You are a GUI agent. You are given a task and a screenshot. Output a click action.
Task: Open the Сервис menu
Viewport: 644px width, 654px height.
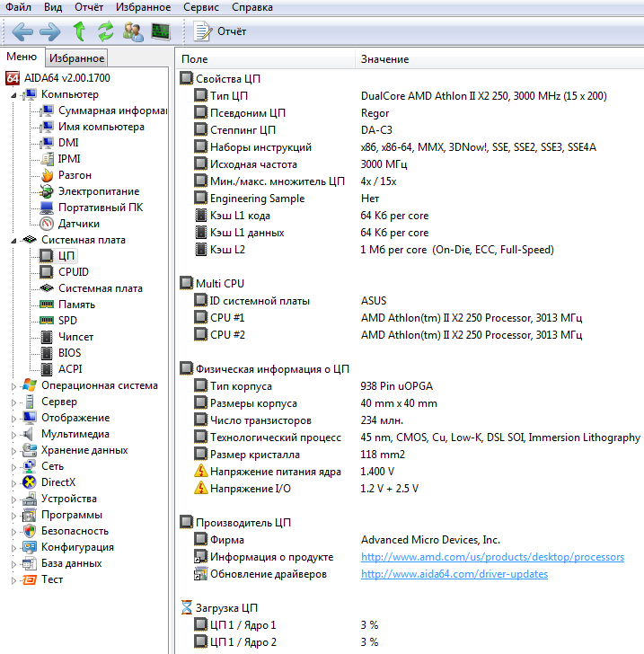201,7
